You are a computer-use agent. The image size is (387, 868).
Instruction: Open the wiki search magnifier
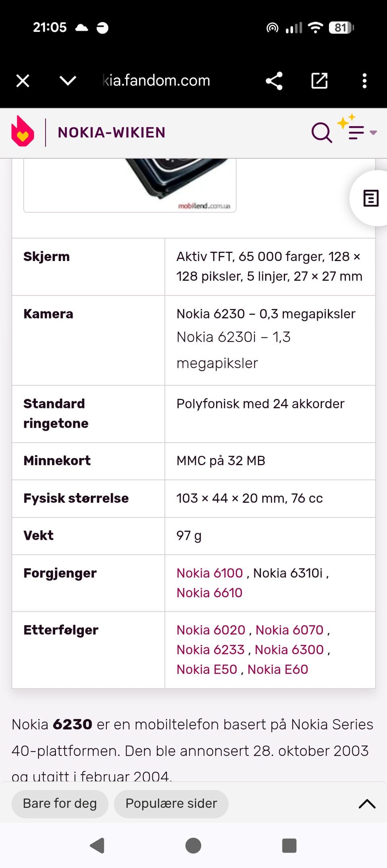(322, 133)
